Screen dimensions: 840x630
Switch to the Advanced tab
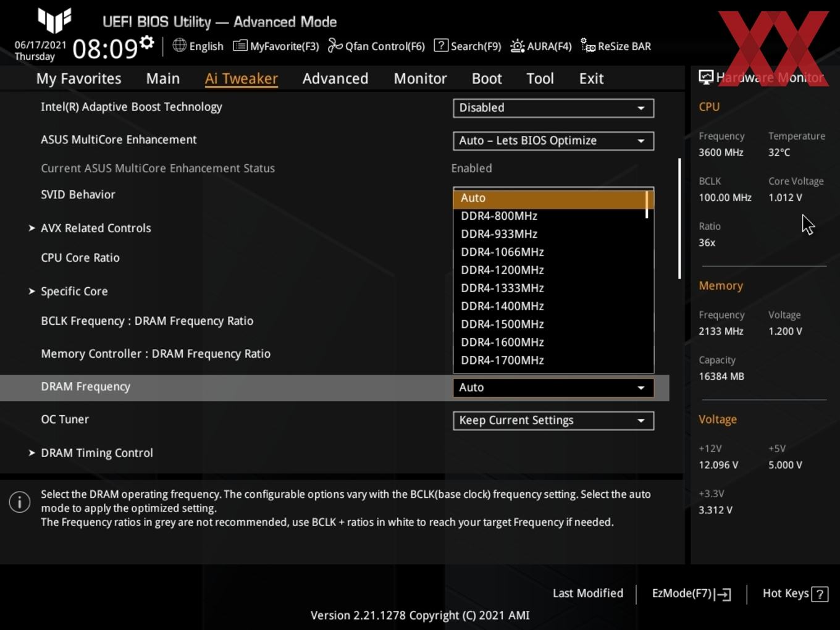click(335, 78)
